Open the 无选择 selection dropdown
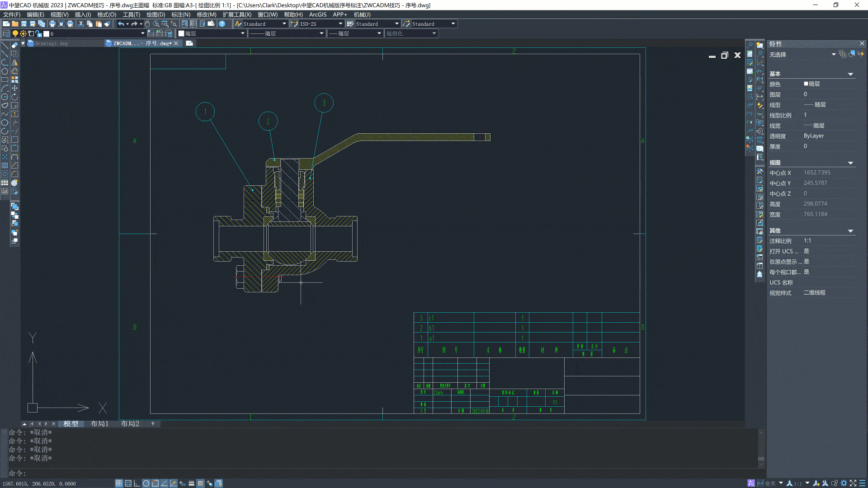The height and width of the screenshot is (488, 868). point(833,55)
